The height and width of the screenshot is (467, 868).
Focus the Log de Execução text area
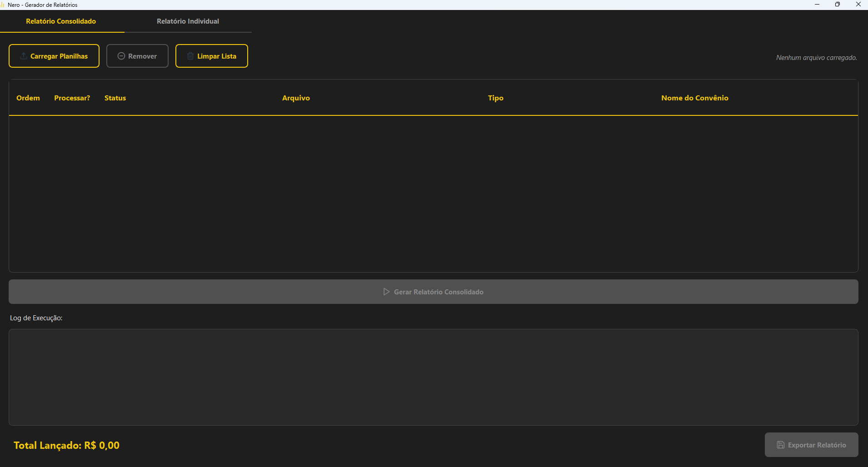433,377
